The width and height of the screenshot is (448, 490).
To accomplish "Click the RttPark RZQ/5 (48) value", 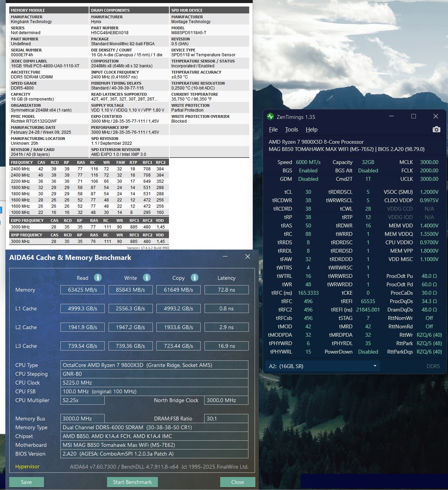I will point(429,343).
